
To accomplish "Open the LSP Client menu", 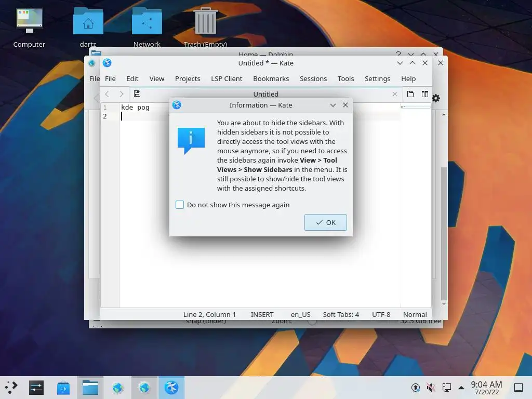I will tap(227, 79).
